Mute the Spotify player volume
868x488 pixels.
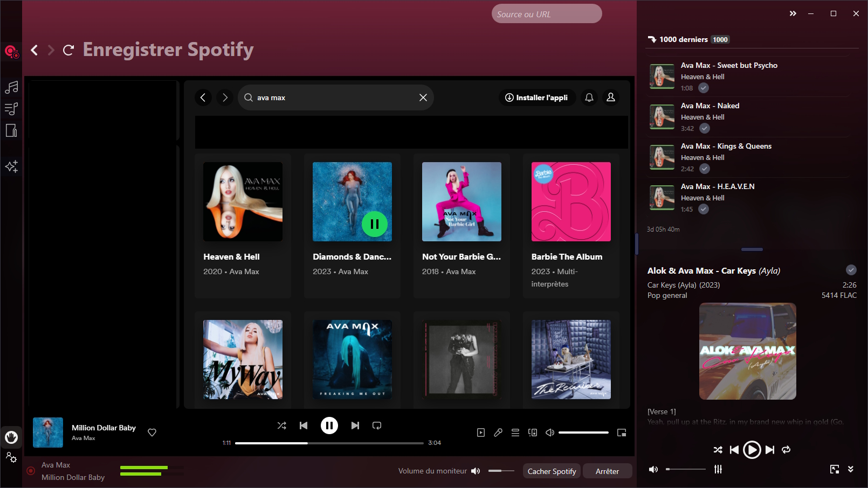click(x=550, y=433)
